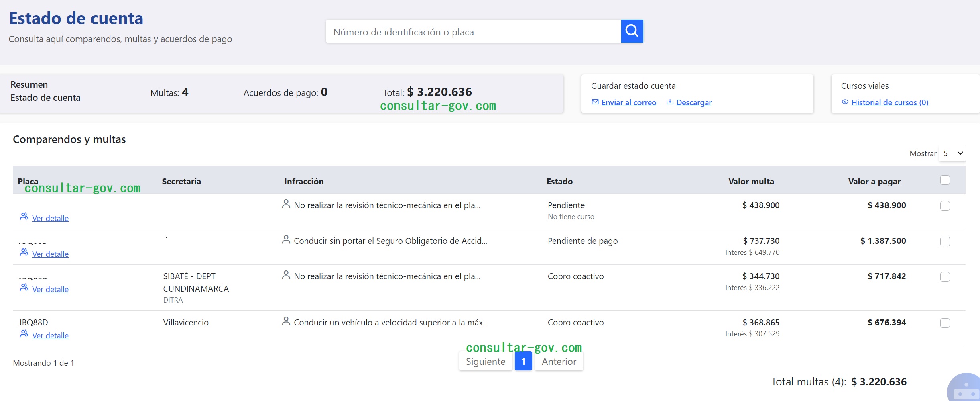Image resolution: width=980 pixels, height=401 pixels.
Task: Click the blue magnifying glass search button
Action: [632, 31]
